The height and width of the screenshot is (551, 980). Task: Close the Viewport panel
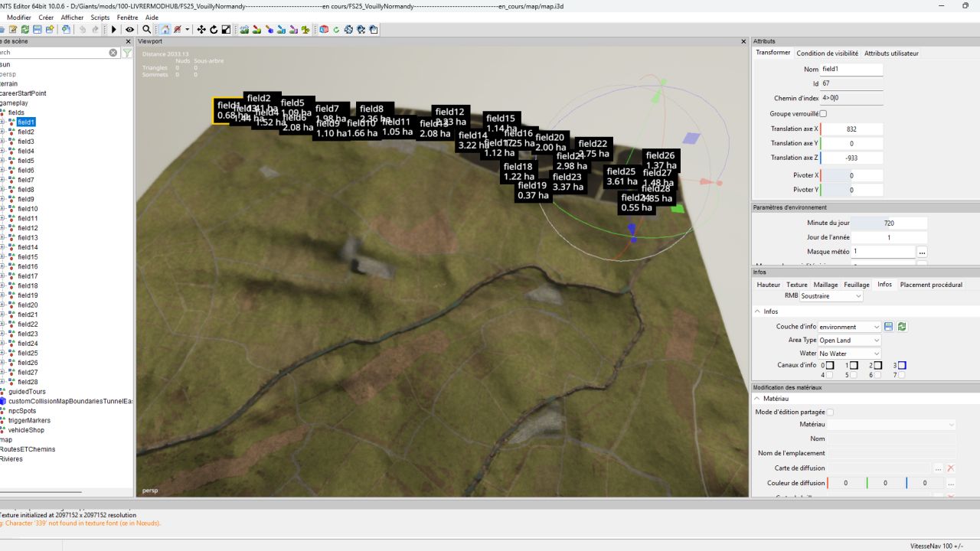tap(744, 41)
